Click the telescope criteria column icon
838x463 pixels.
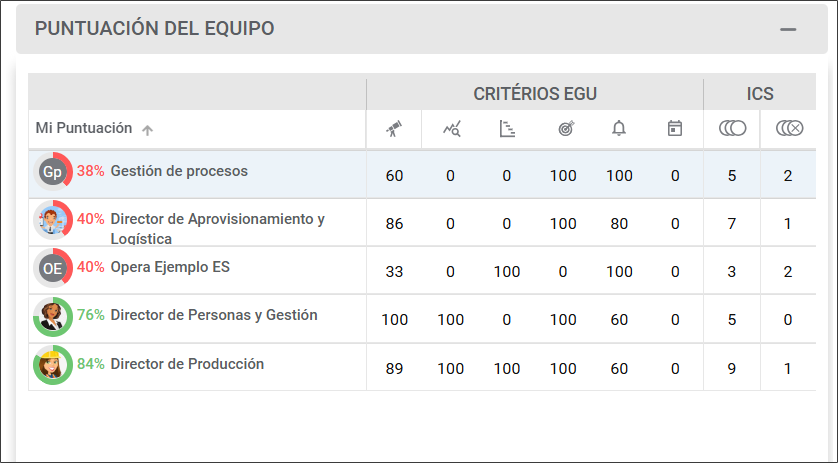[x=395, y=128]
